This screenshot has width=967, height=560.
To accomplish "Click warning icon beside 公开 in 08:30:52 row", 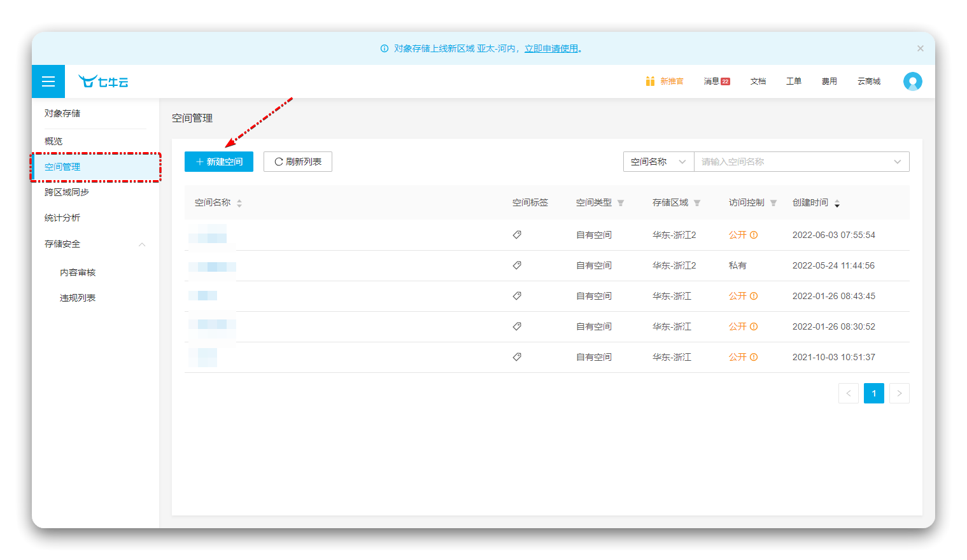I will click(x=754, y=326).
